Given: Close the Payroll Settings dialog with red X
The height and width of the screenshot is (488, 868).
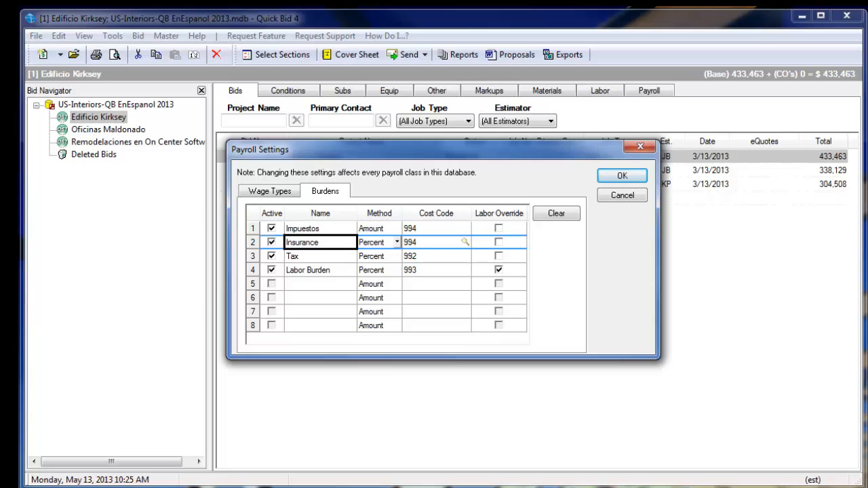Looking at the screenshot, I should (x=639, y=146).
